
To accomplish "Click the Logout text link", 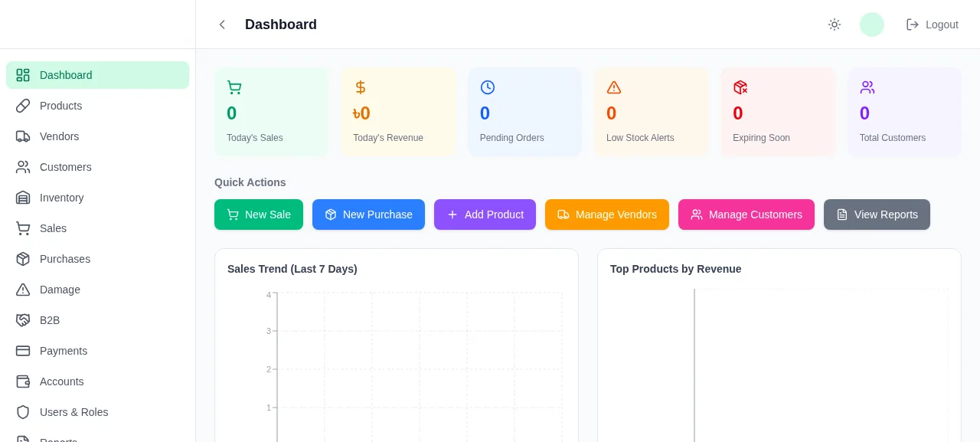I will 942,25.
